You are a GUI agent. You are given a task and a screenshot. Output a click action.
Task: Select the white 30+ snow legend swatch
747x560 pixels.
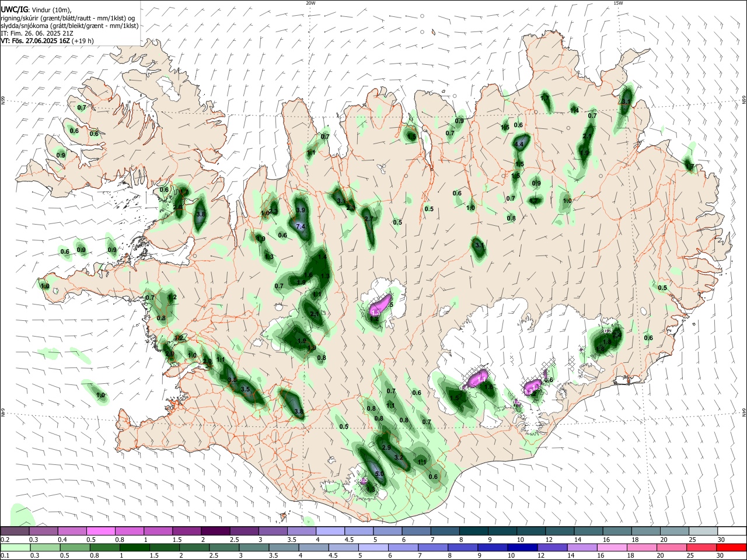click(x=732, y=531)
